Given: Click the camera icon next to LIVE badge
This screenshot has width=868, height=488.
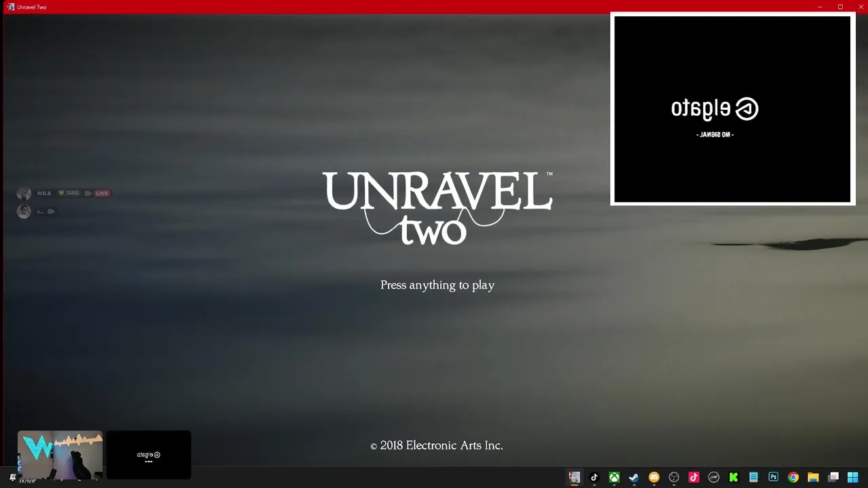Looking at the screenshot, I should (x=87, y=193).
